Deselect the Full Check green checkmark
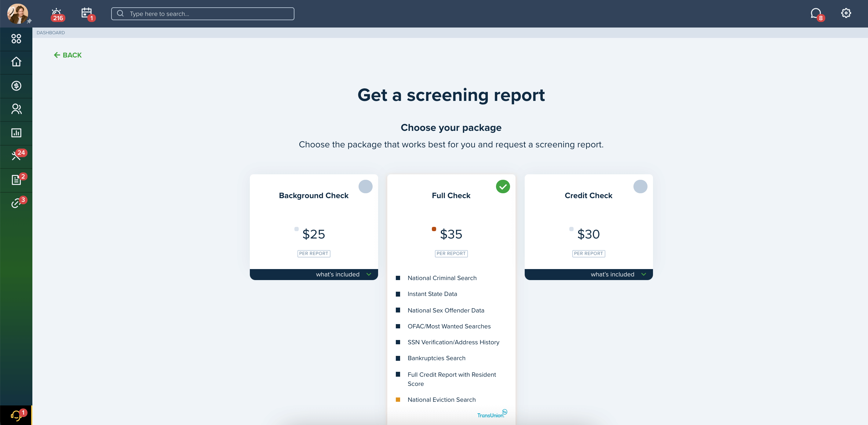 coord(503,187)
